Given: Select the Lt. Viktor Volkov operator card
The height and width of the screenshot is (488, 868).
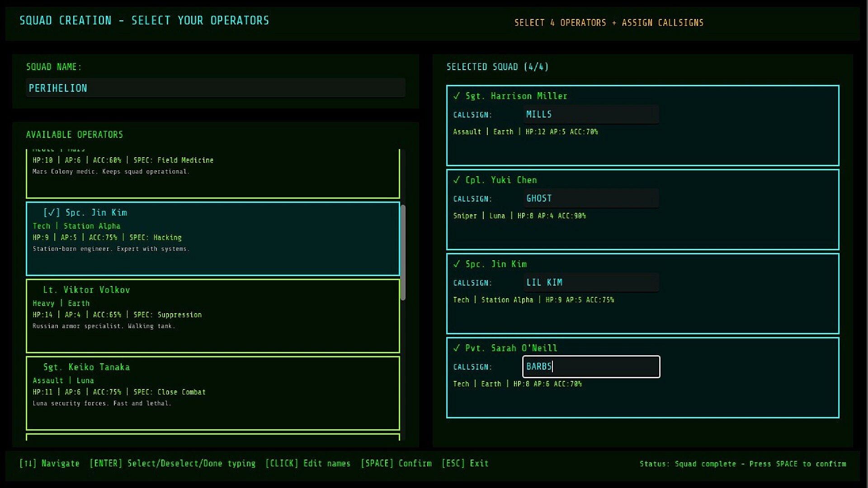Looking at the screenshot, I should 212,316.
